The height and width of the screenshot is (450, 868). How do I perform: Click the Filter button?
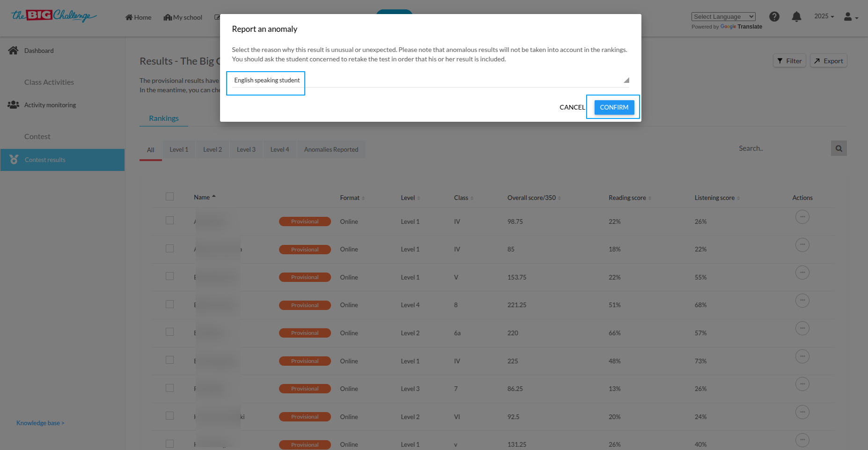tap(789, 61)
